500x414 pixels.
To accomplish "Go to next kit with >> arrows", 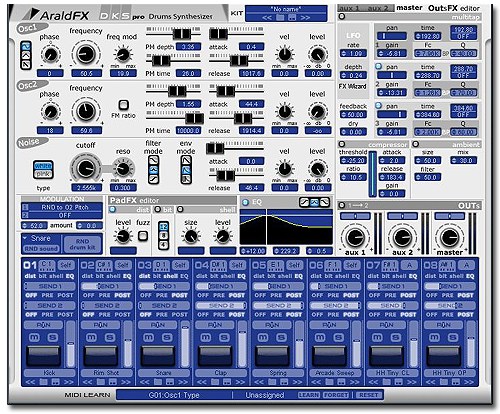I will [x=305, y=18].
